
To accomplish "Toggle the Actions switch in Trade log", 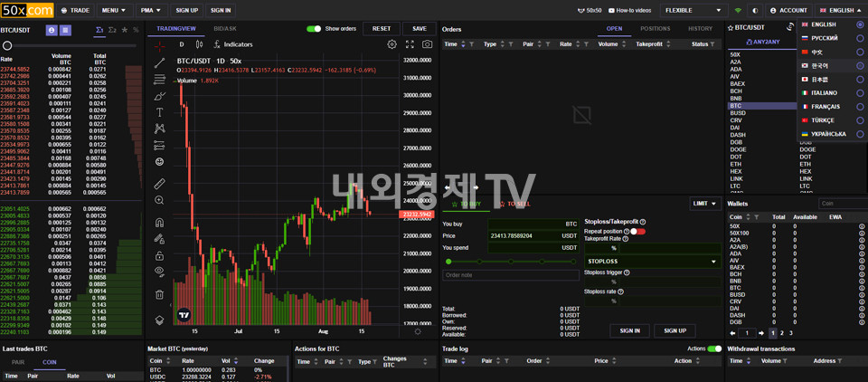I will tap(714, 349).
